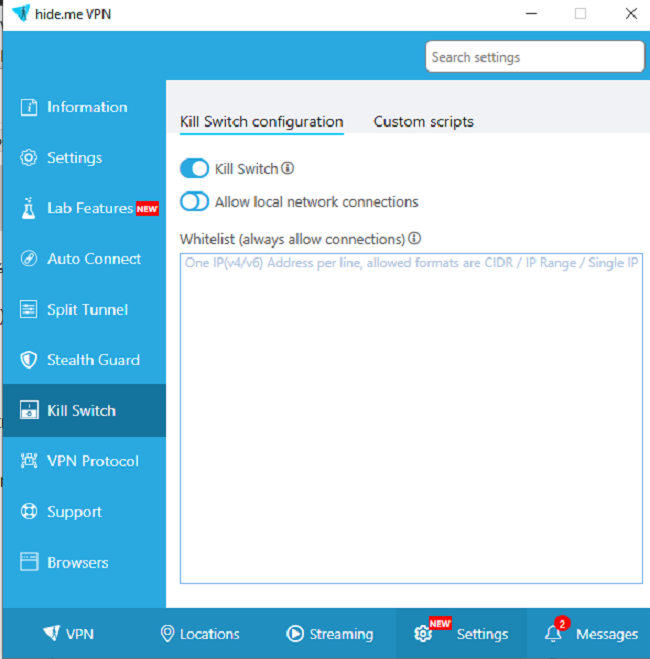
Task: Click the Messages bell icon
Action: [x=553, y=633]
